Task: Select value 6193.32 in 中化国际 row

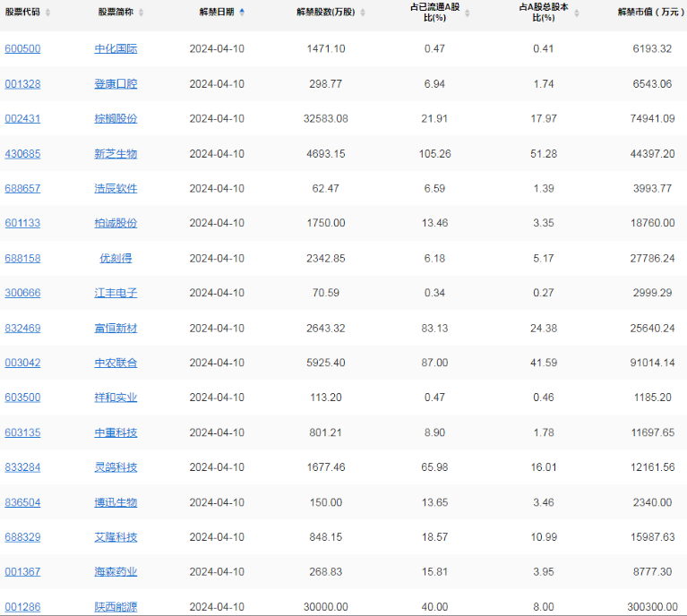Action: tap(652, 48)
